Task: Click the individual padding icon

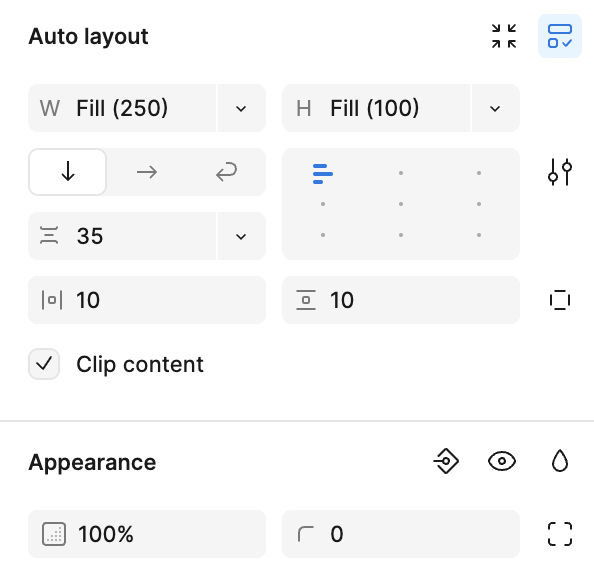Action: [560, 300]
